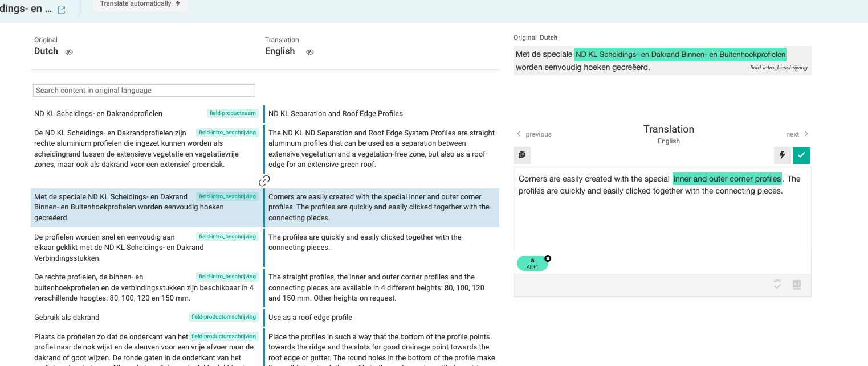868x366 pixels.
Task: Select translation "Use as a roof edge profile"
Action: pyautogui.click(x=311, y=317)
